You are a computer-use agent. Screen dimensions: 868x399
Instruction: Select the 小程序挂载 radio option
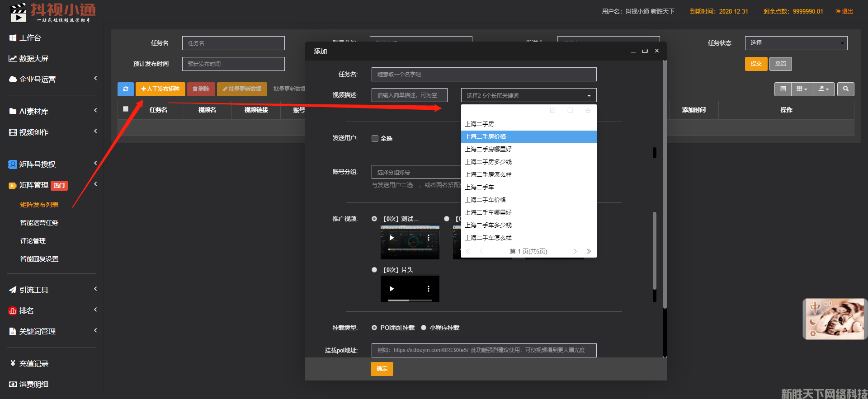(424, 328)
